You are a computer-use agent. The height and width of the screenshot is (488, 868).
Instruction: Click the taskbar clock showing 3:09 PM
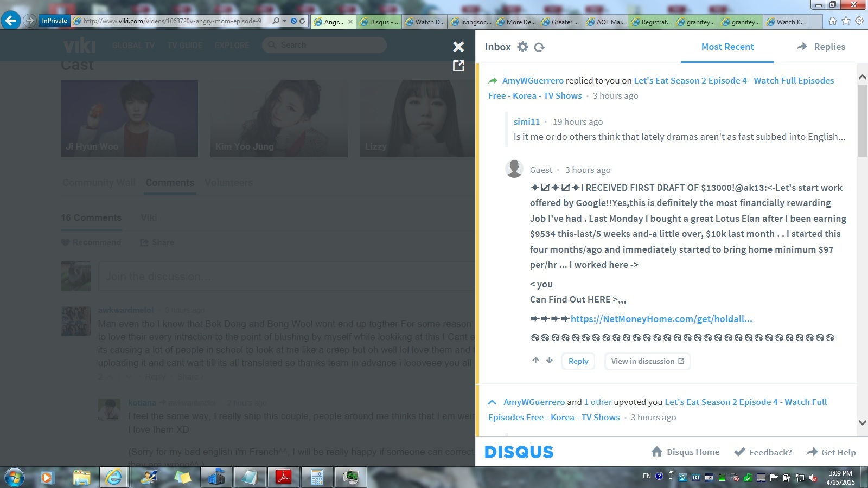[x=840, y=477]
